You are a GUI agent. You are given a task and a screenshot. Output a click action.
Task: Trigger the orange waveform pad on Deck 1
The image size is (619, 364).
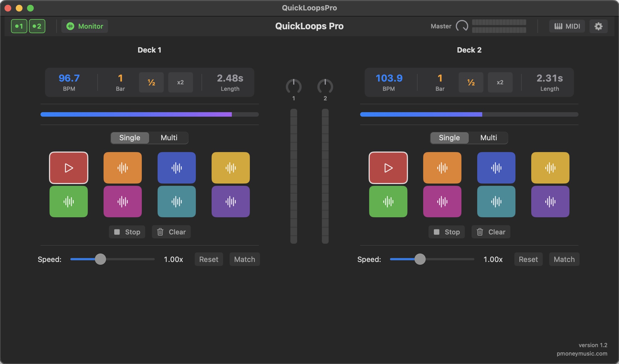point(122,168)
